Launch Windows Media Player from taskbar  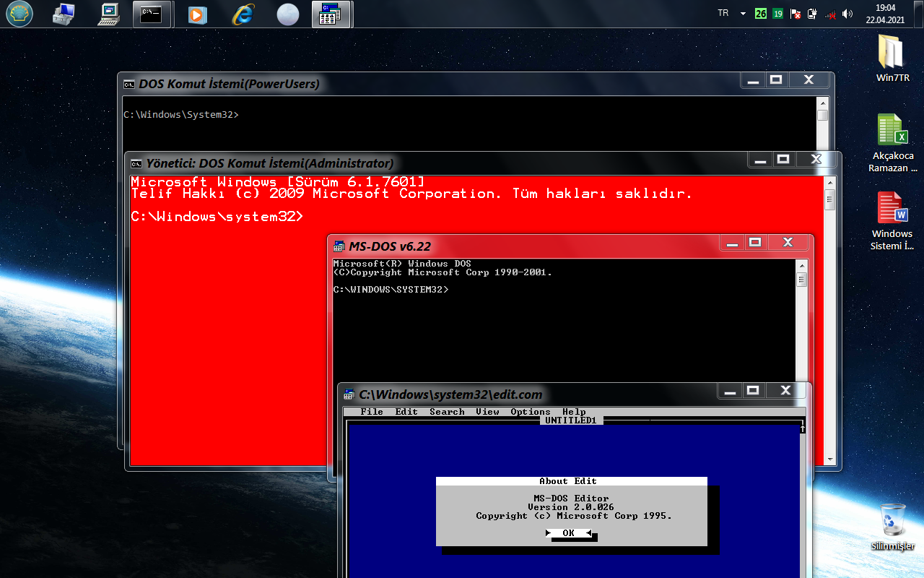[x=197, y=14]
